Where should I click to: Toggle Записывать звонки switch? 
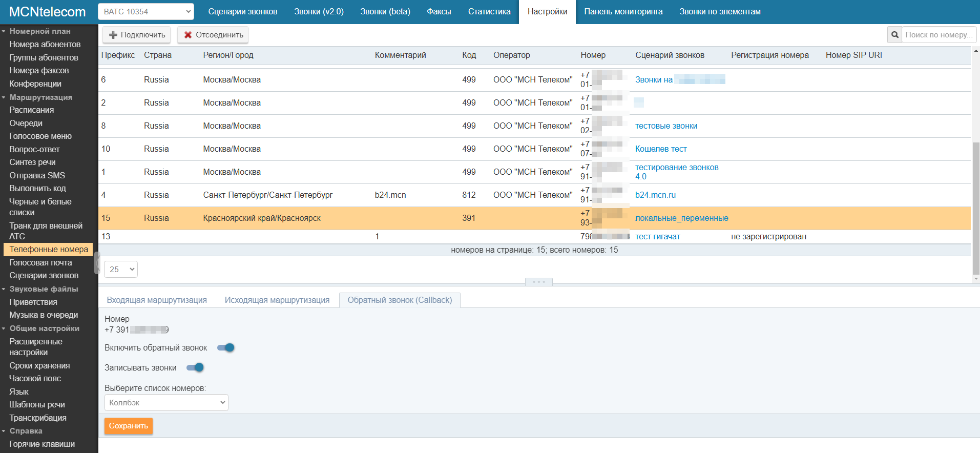click(195, 367)
